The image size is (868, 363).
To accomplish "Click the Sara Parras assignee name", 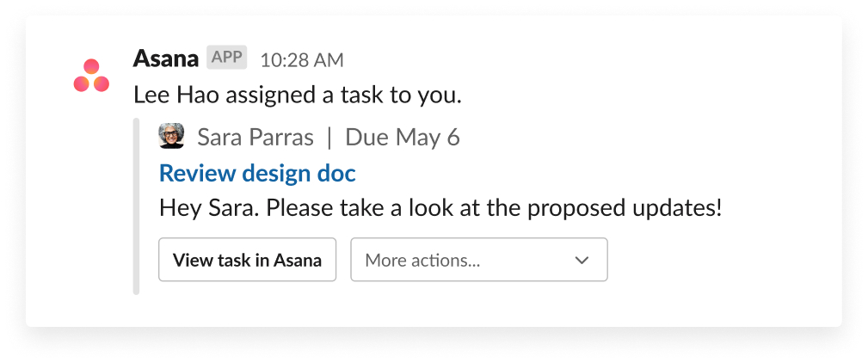I will (255, 138).
